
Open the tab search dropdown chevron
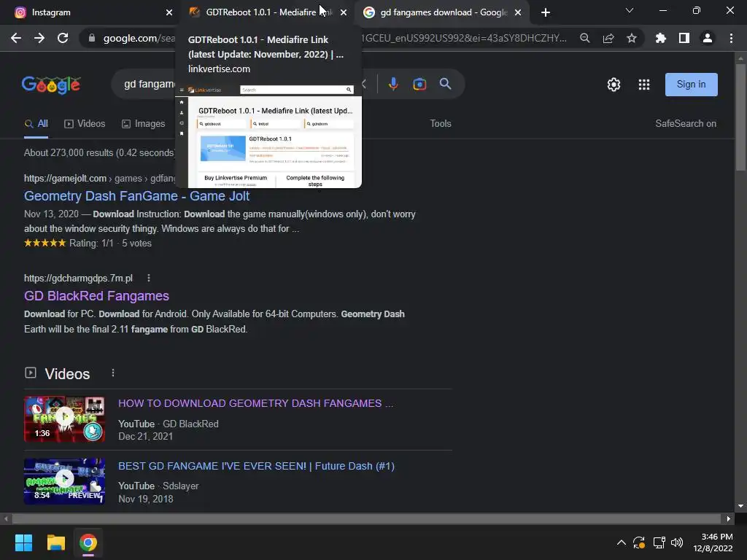point(630,10)
